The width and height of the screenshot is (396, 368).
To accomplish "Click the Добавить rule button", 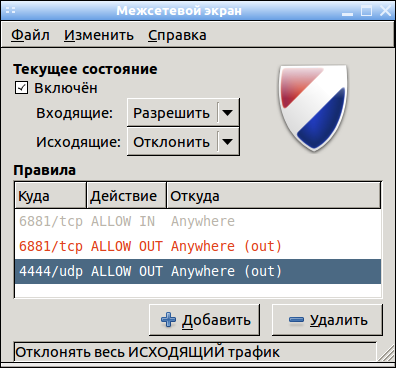I will [x=204, y=320].
